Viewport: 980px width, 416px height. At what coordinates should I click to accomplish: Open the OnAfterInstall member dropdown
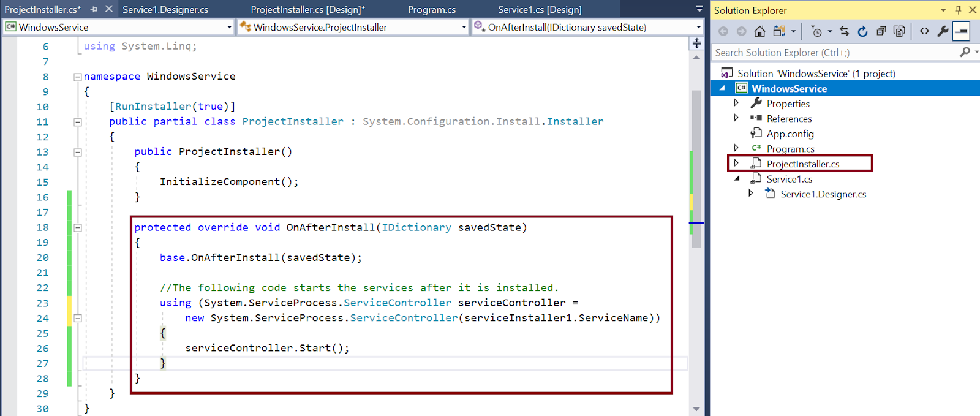(698, 27)
